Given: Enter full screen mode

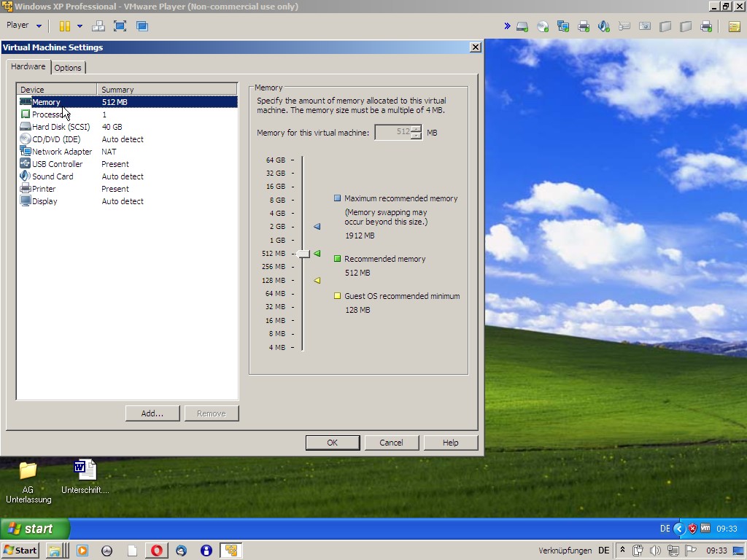Looking at the screenshot, I should coord(120,26).
